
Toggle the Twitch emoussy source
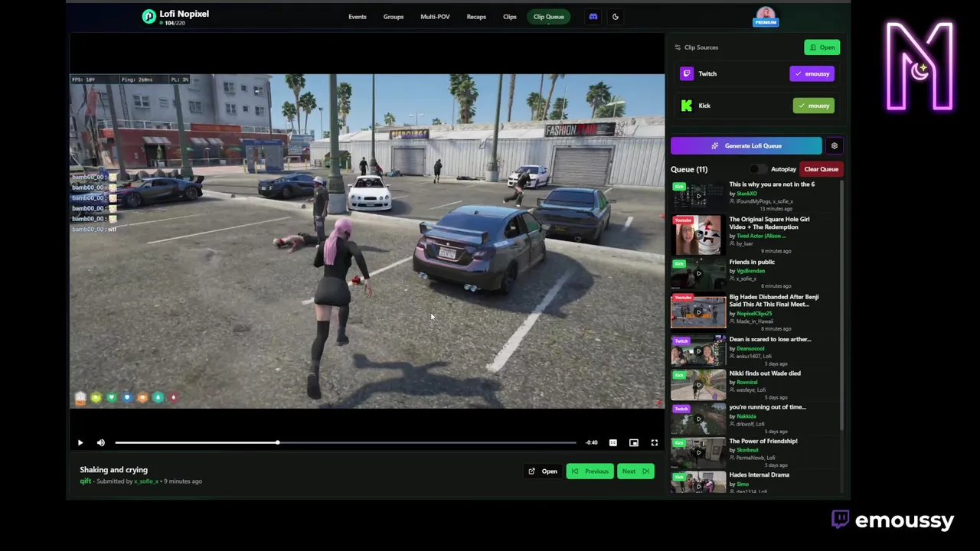[x=812, y=73]
